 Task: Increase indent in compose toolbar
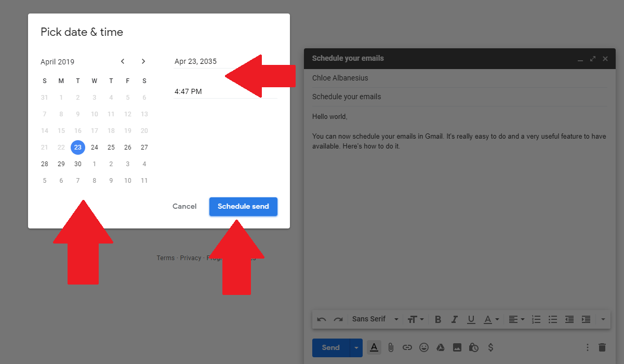[x=586, y=319]
